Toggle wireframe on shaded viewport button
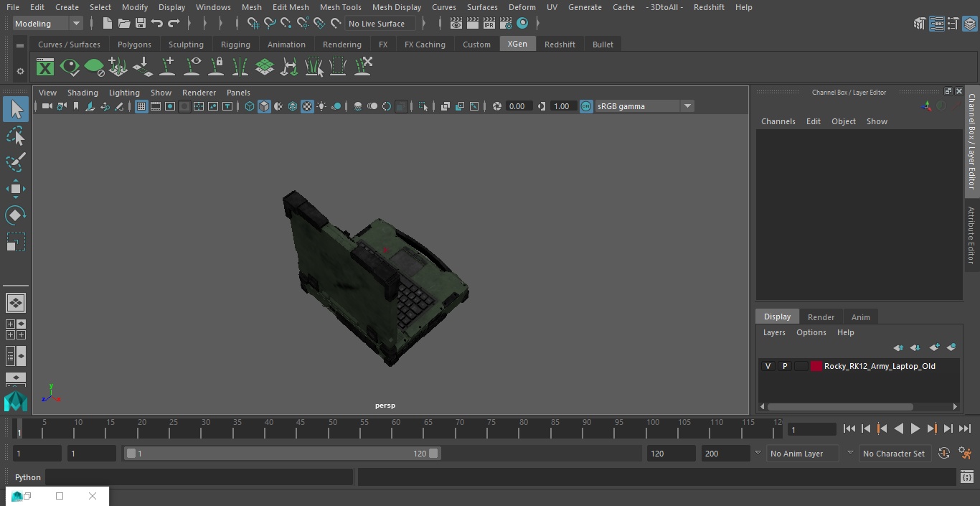This screenshot has height=506, width=980. coord(293,106)
